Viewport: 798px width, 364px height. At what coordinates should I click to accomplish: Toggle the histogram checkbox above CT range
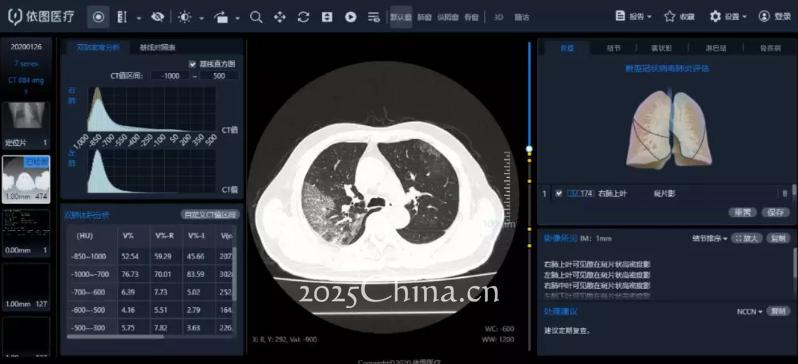pyautogui.click(x=192, y=64)
